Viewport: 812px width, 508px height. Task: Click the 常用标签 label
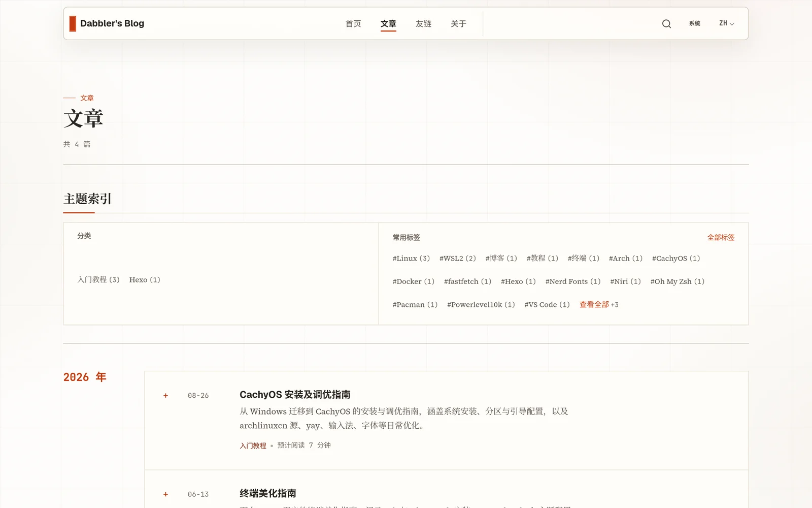click(x=406, y=237)
